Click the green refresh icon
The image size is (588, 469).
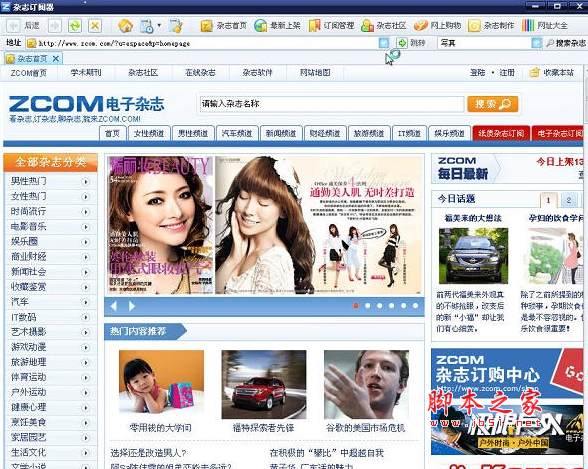click(x=75, y=25)
